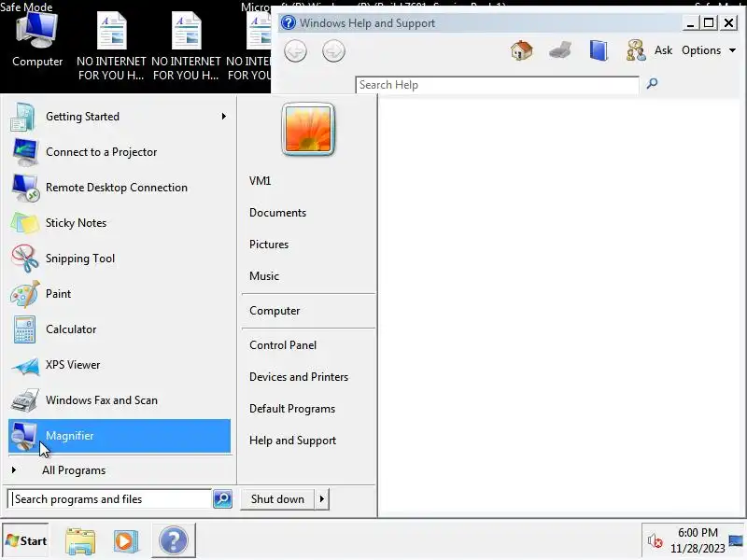Open shut down options arrow

tap(322, 499)
